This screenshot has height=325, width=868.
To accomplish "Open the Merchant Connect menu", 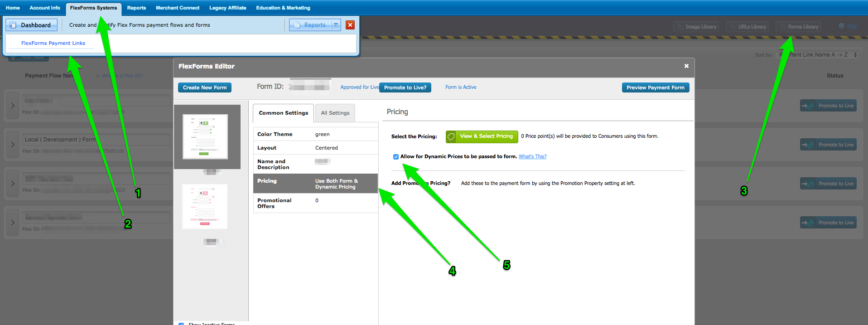I will [178, 8].
